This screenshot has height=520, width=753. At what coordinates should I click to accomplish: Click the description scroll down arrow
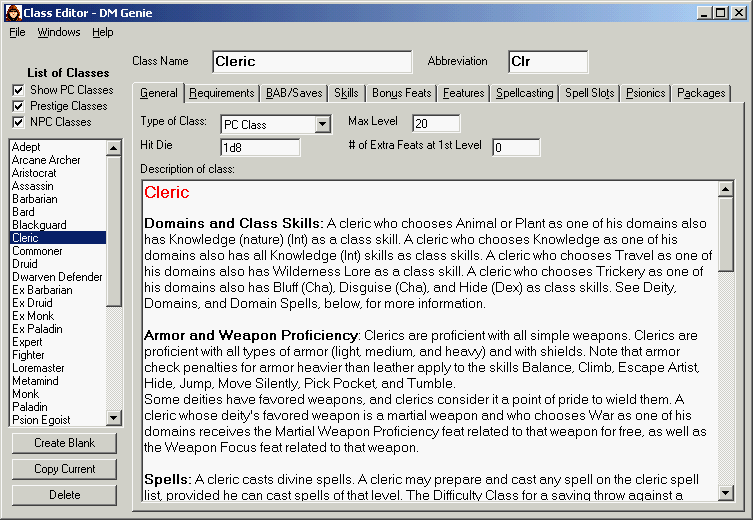point(726,493)
